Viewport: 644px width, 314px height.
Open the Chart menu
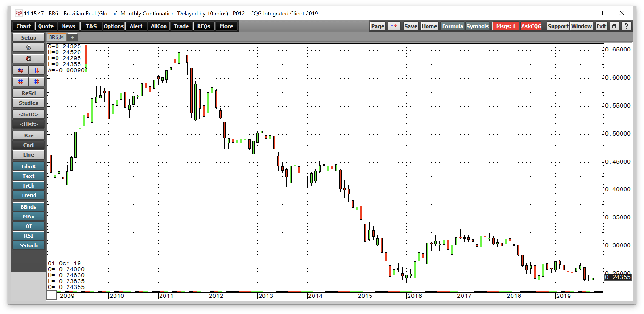tap(23, 26)
